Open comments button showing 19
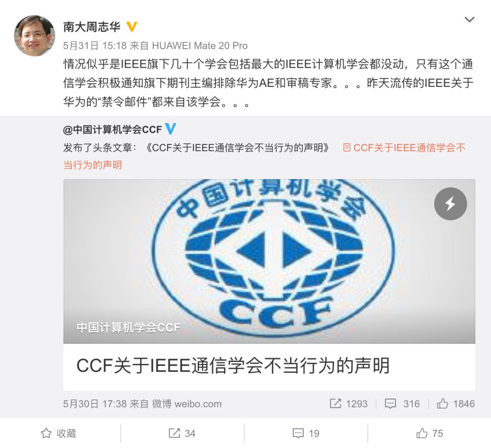This screenshot has width=491, height=448. point(306,433)
